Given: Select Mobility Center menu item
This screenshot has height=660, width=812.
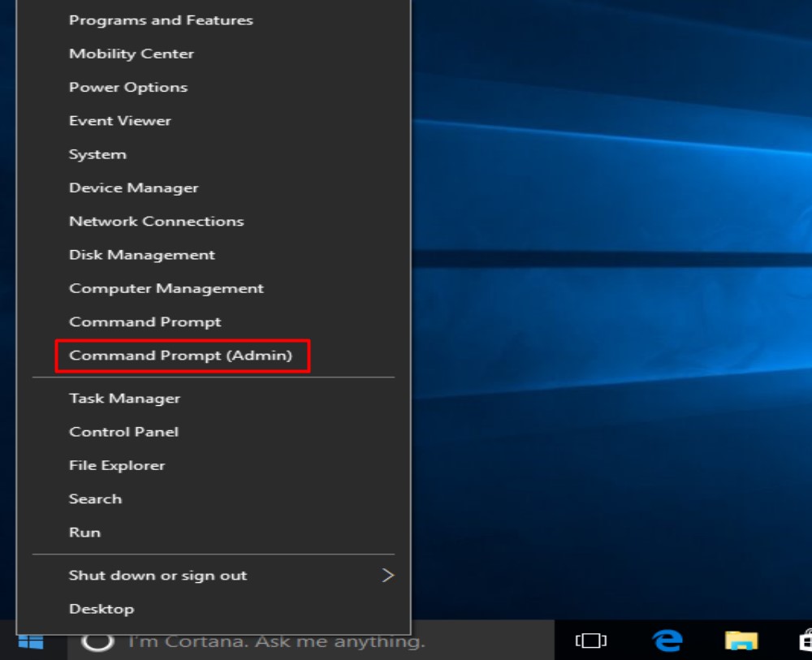Looking at the screenshot, I should click(132, 54).
